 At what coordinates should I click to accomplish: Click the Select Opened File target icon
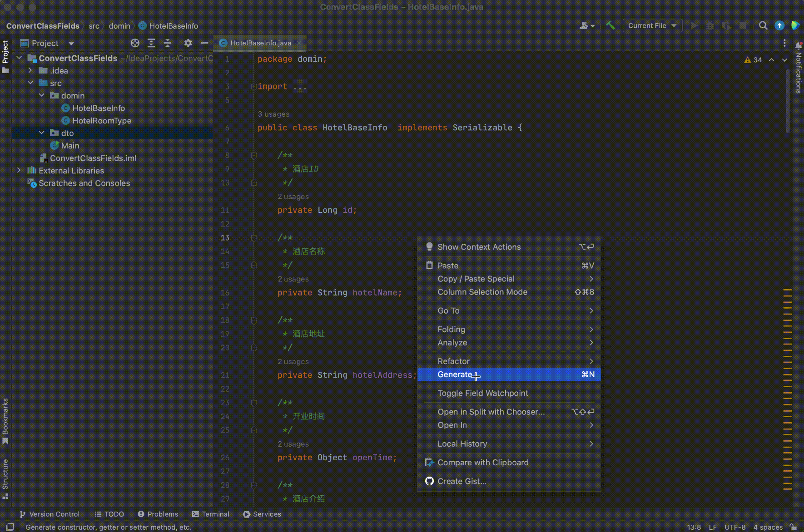(x=135, y=43)
